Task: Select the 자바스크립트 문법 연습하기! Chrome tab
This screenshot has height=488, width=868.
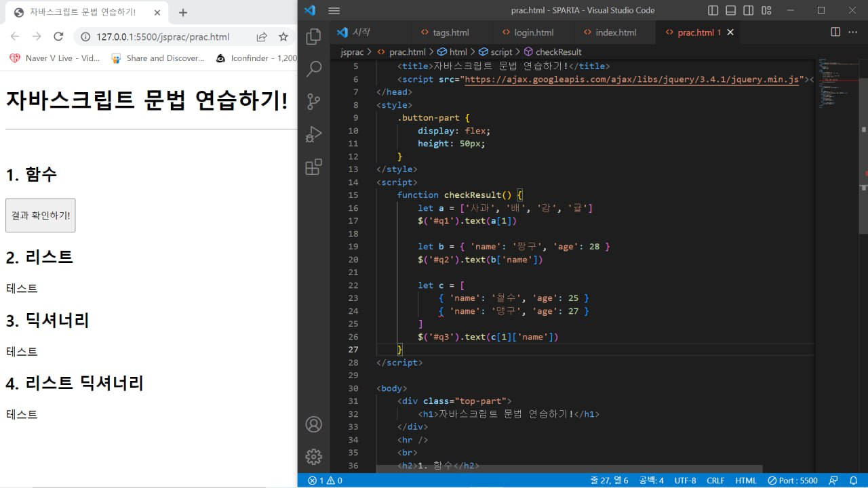Action: pyautogui.click(x=87, y=12)
